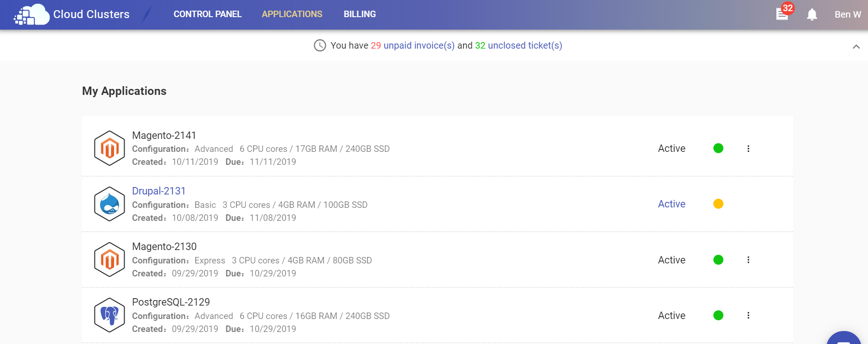868x344 pixels.
Task: Select the Magento-2130 application name
Action: [x=164, y=246]
